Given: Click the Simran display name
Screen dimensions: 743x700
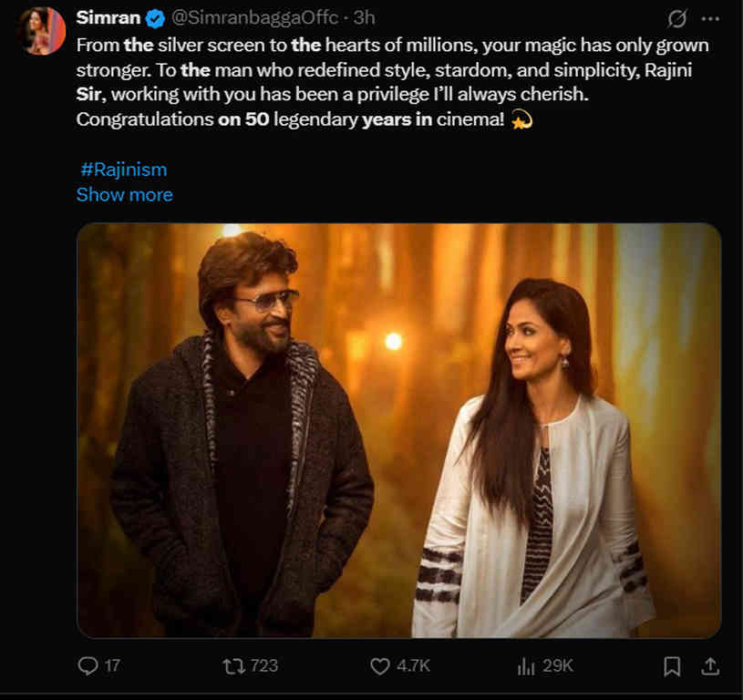Looking at the screenshot, I should click(108, 18).
